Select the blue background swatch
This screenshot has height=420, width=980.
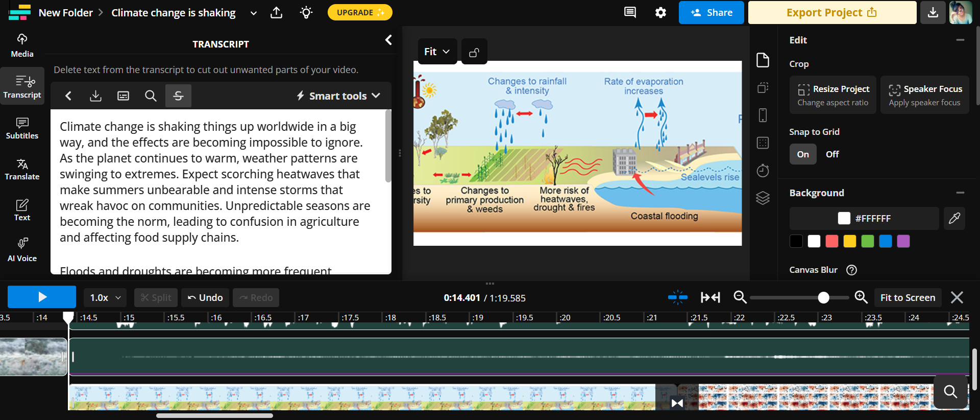tap(886, 241)
